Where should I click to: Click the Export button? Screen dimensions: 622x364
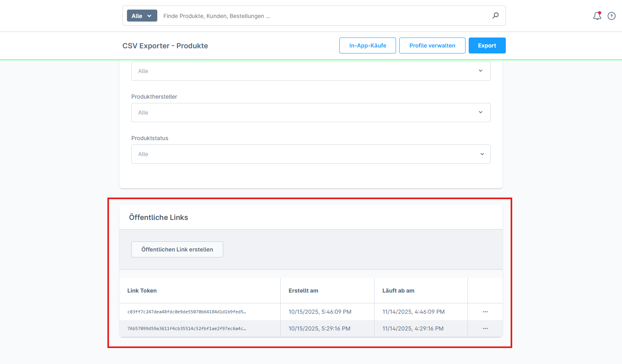pos(487,45)
